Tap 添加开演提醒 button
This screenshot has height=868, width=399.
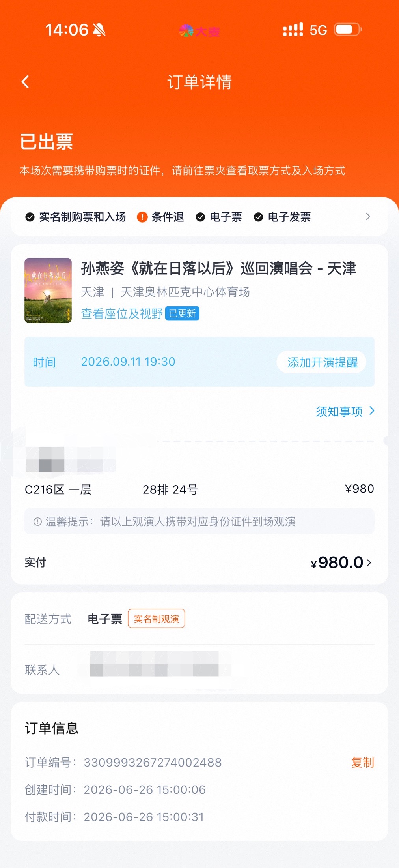point(322,362)
